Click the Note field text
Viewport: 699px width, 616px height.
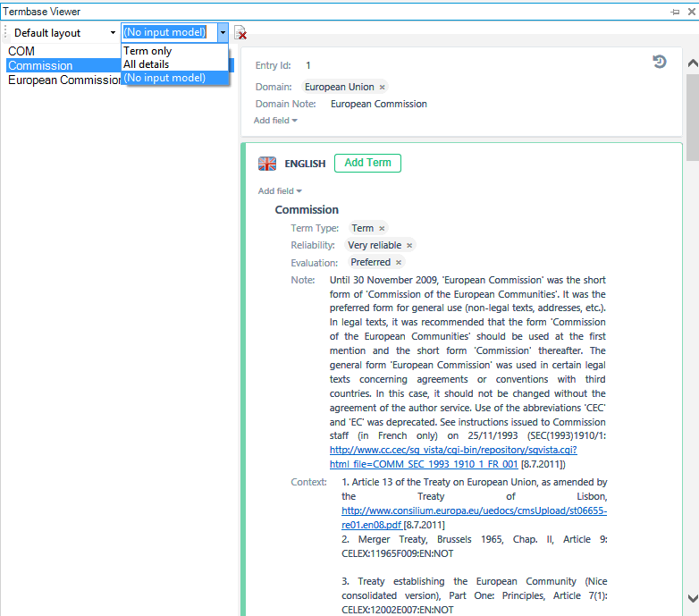click(467, 372)
